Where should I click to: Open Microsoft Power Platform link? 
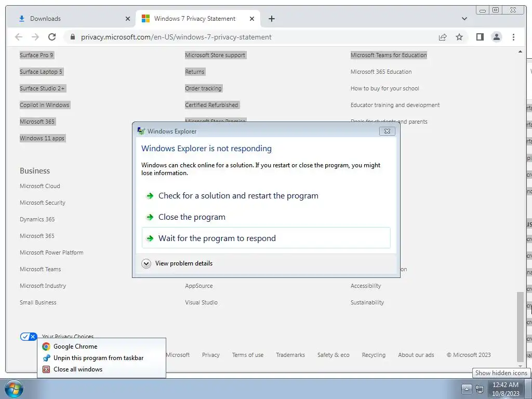[51, 252]
